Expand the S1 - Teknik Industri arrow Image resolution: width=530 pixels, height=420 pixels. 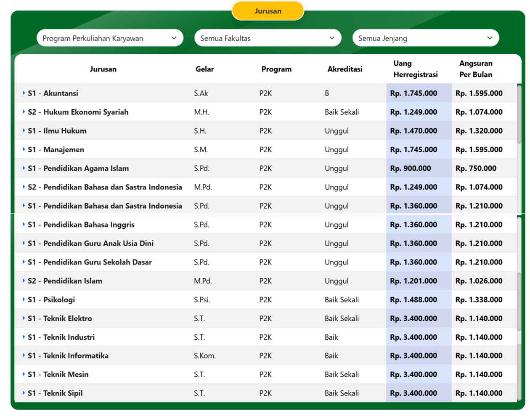pyautogui.click(x=24, y=337)
